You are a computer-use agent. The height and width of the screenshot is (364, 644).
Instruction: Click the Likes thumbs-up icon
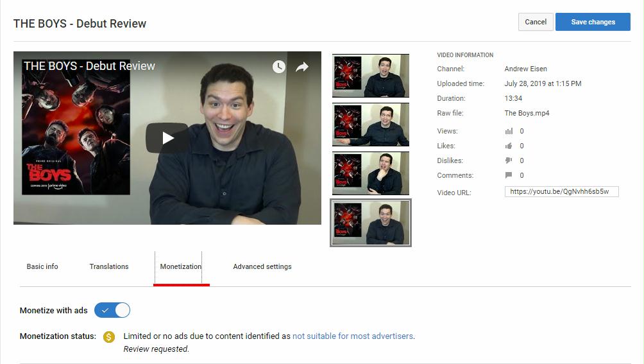click(509, 146)
